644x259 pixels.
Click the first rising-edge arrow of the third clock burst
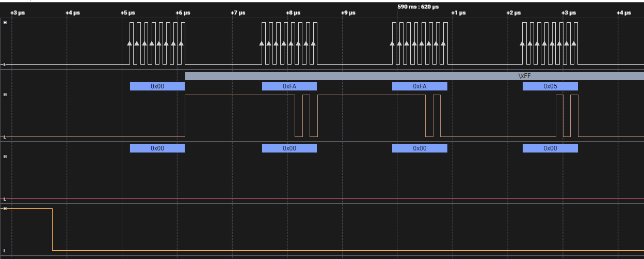point(392,43)
